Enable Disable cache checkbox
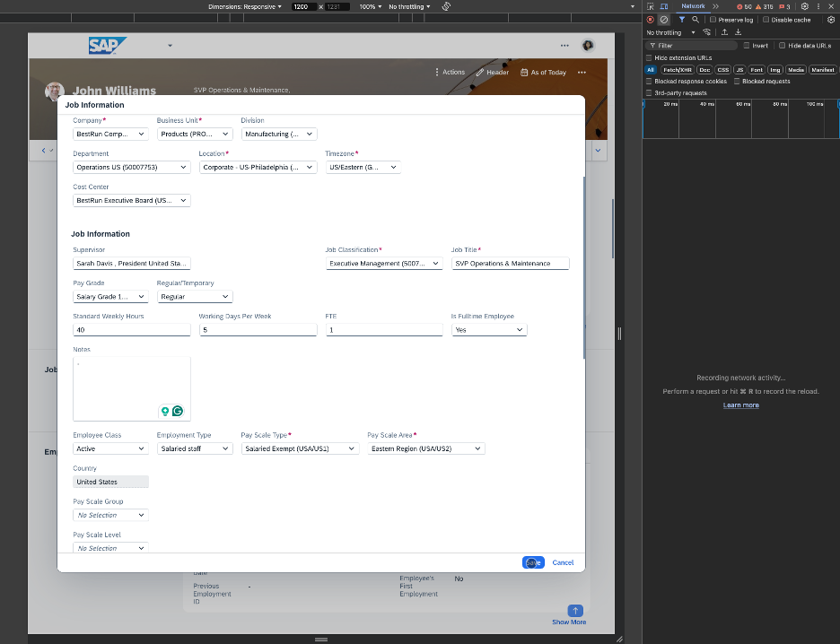 click(766, 20)
